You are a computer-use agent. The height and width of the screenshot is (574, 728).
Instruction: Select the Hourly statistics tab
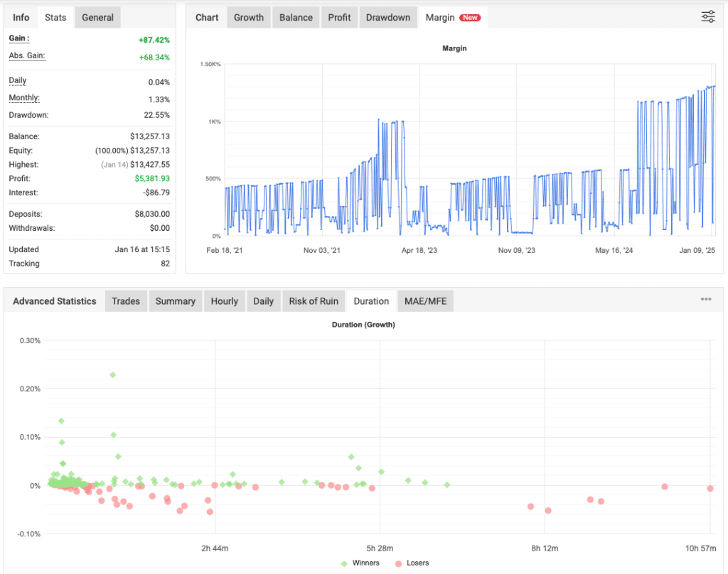pyautogui.click(x=224, y=301)
